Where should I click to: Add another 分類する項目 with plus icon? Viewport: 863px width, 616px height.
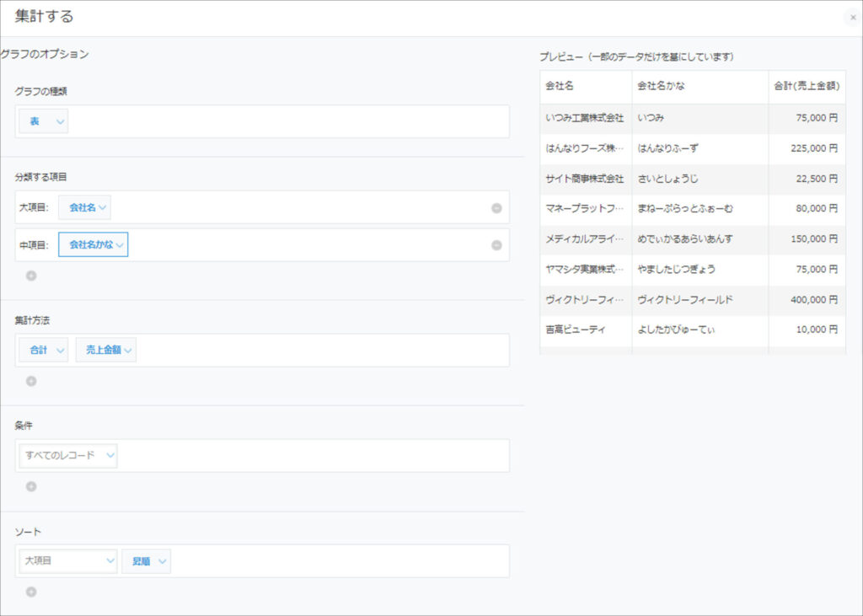point(31,276)
